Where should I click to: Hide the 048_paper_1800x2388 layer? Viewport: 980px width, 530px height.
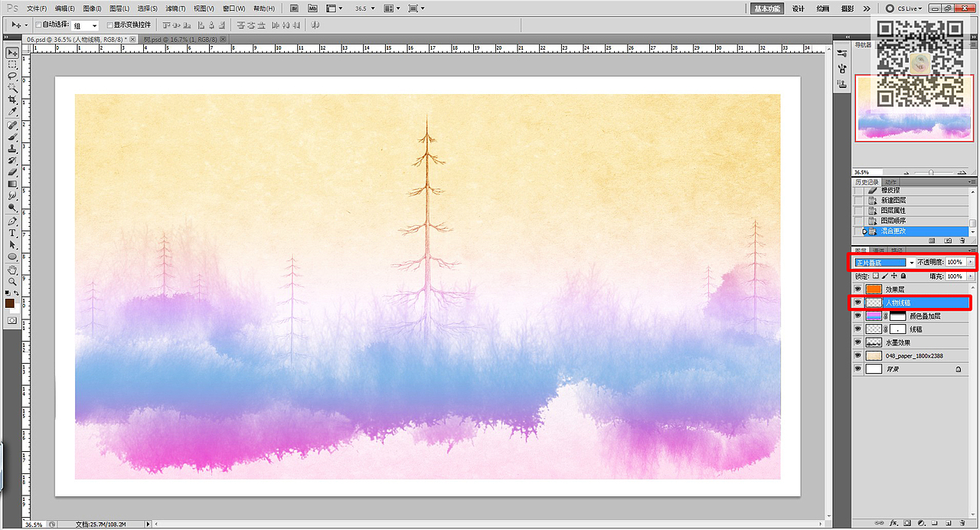[857, 355]
